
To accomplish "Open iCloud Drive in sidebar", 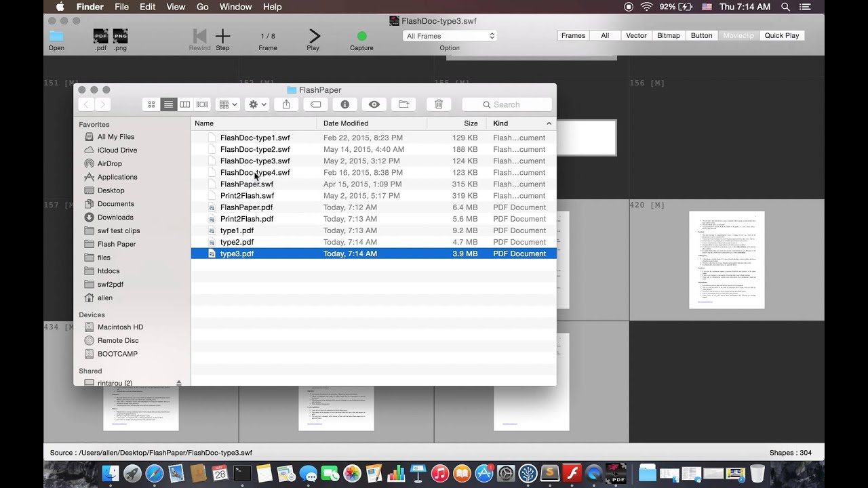I will click(117, 150).
